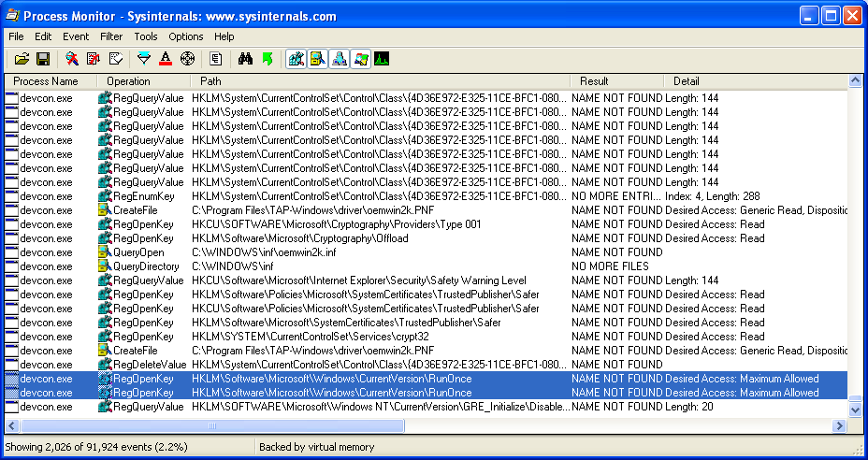Open the Edit menu

(43, 36)
